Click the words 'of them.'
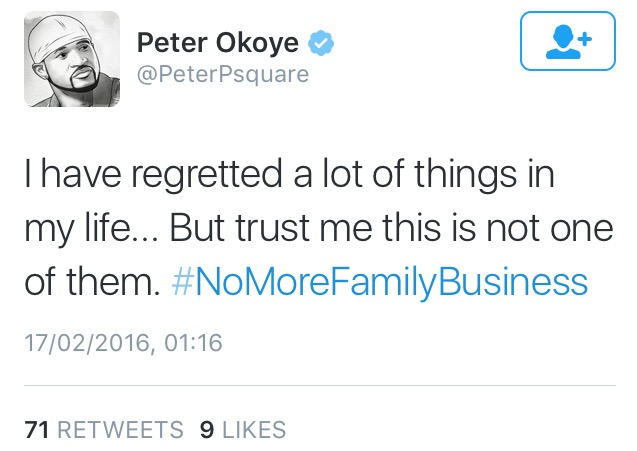 click(x=92, y=282)
